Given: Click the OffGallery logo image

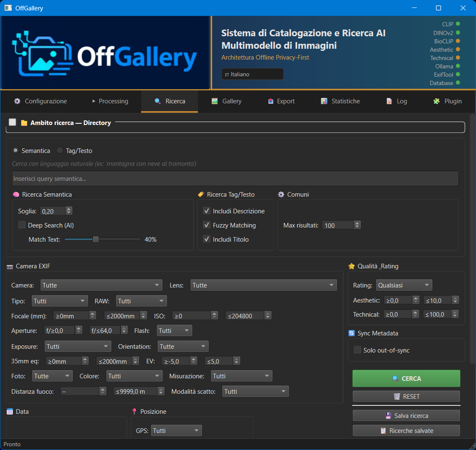Looking at the screenshot, I should [x=105, y=52].
